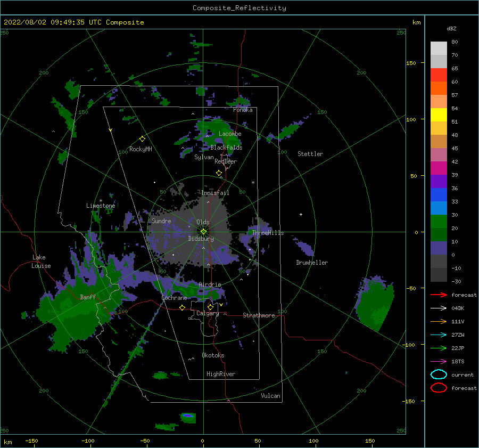479x448 pixels.
Task: Click the Ponoka label
Action: point(243,110)
